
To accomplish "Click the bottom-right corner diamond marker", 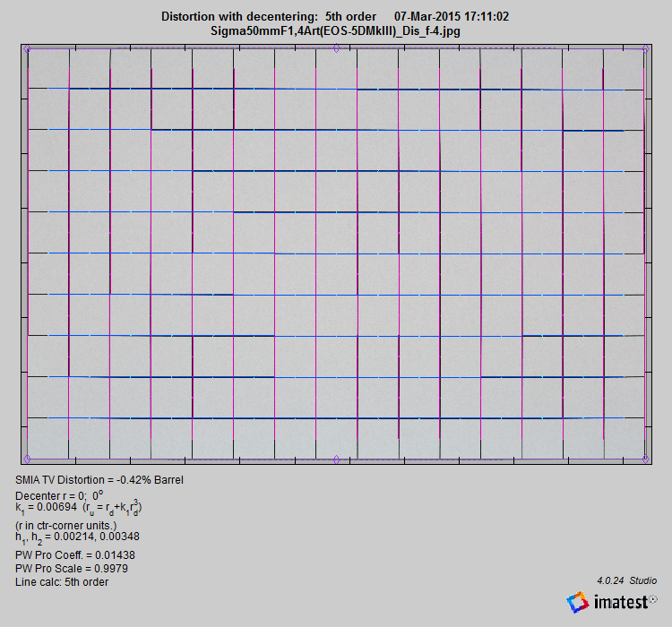I will click(645, 460).
